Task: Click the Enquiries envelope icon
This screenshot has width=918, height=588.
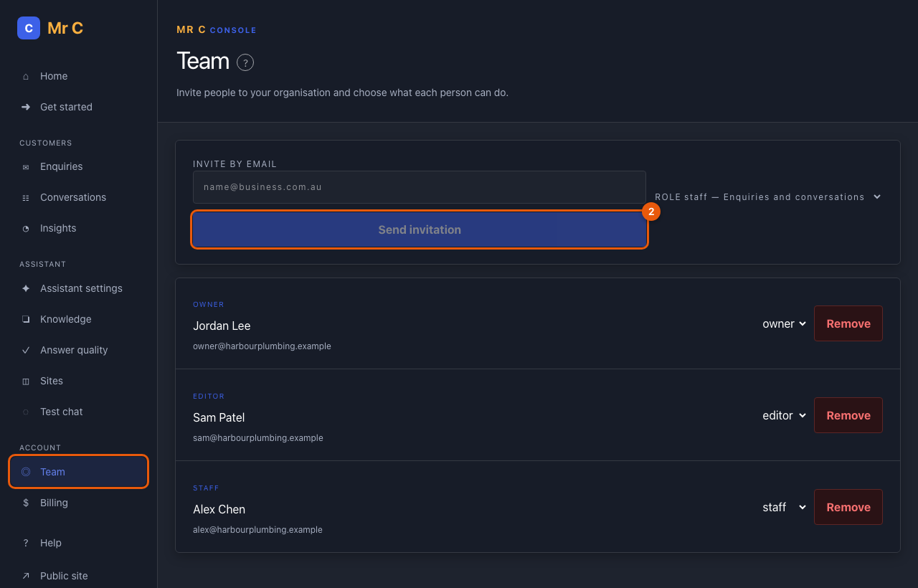Action: (26, 167)
